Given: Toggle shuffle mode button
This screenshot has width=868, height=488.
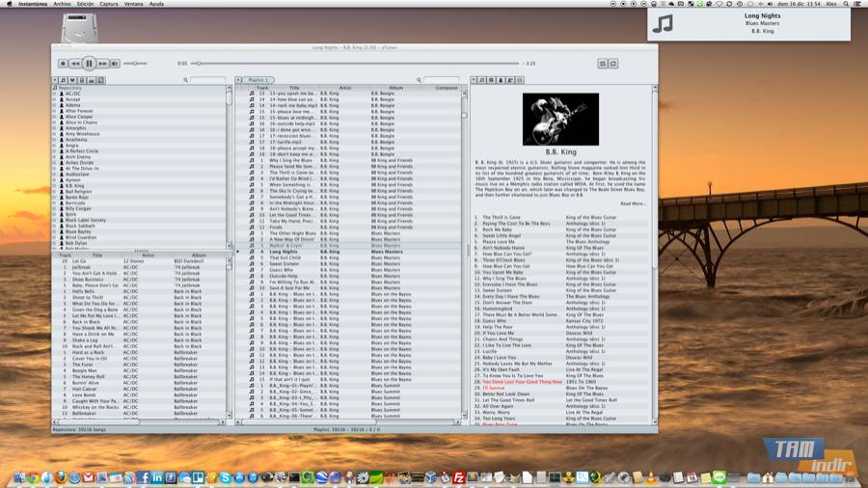Looking at the screenshot, I should click(603, 64).
